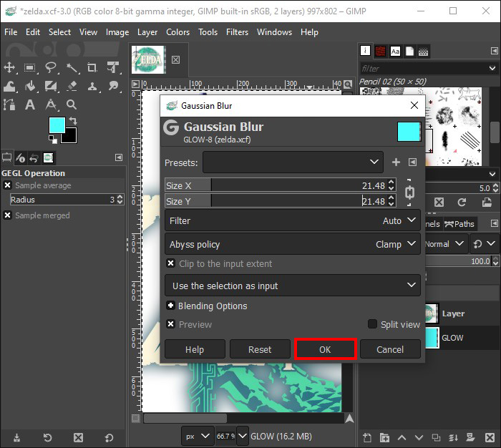Open the brush filter dropdown
Image resolution: width=501 pixels, height=448 pixels.
[492, 68]
